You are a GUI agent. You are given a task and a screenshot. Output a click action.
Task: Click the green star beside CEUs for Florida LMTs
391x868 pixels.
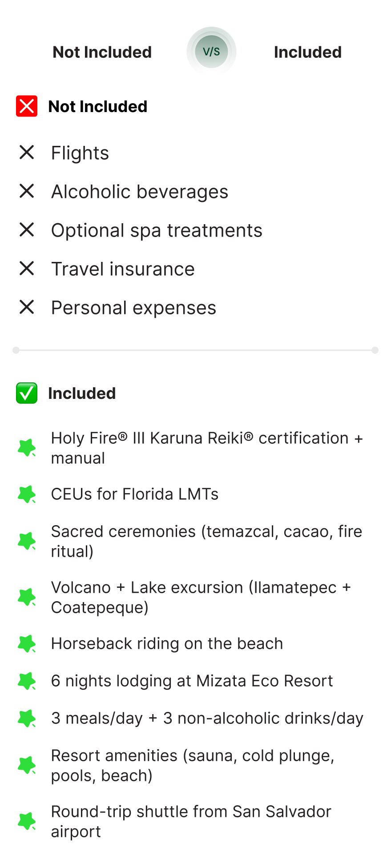click(x=27, y=494)
